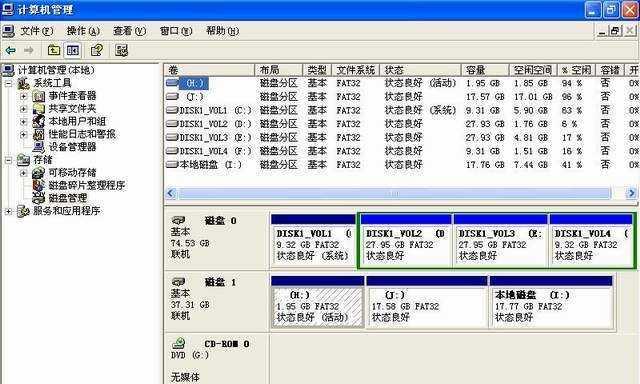Click the drive icon of volume (H:) row
The height and width of the screenshot is (384, 640).
pos(172,83)
